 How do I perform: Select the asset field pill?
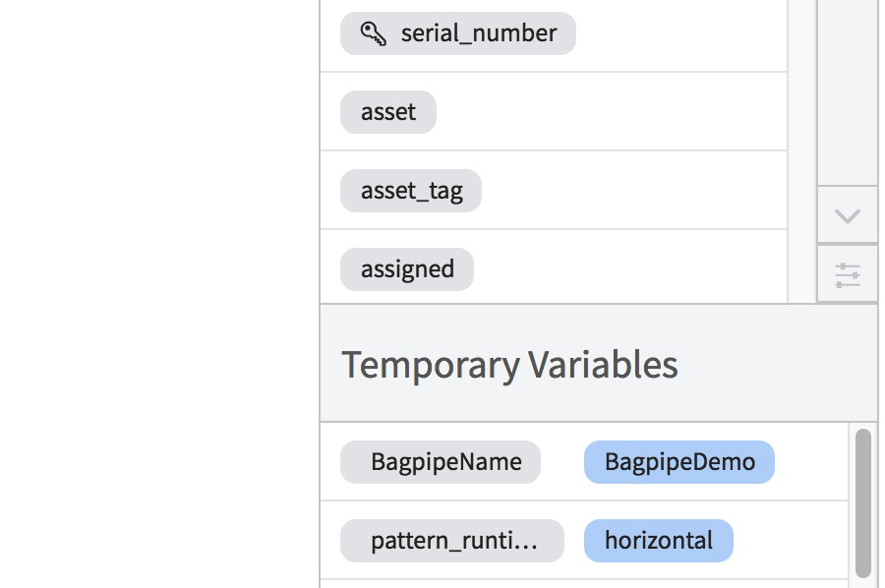click(387, 112)
